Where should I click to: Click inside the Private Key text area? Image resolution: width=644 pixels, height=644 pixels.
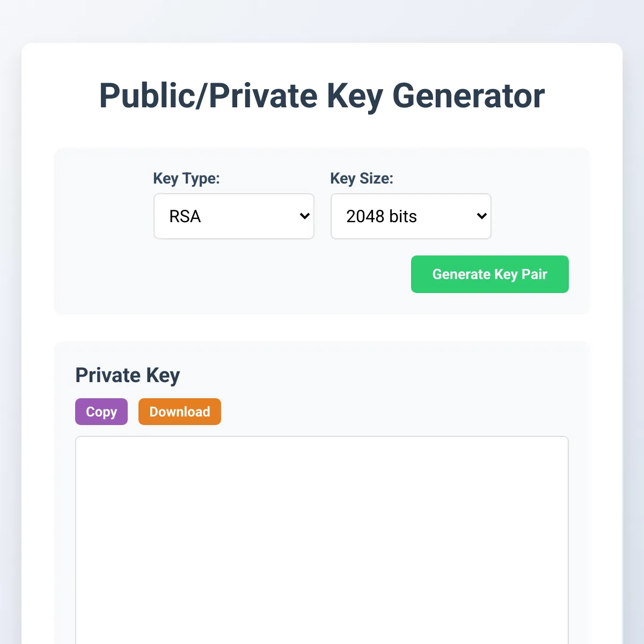[322, 537]
